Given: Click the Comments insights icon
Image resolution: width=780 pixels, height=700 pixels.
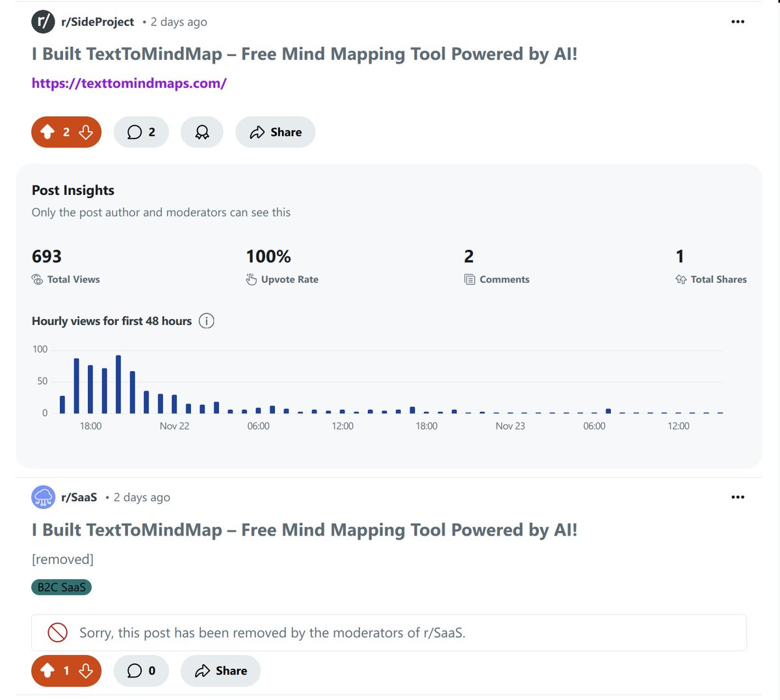Looking at the screenshot, I should point(470,279).
